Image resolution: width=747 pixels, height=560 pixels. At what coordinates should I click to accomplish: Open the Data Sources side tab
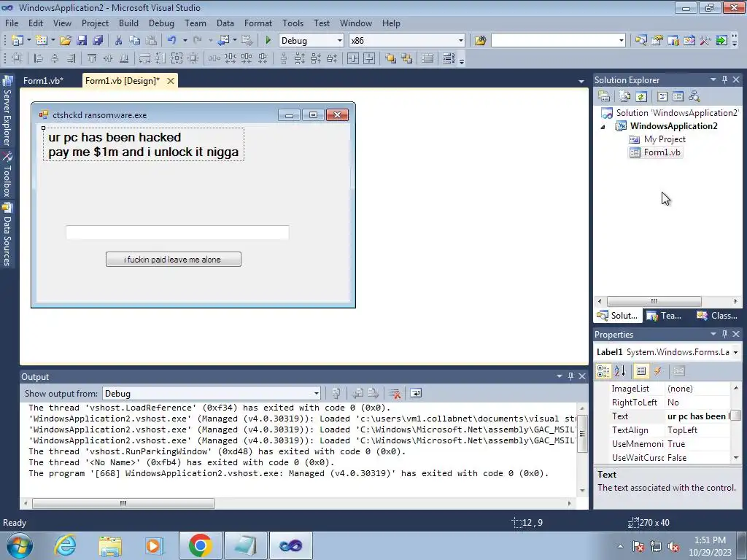coord(7,236)
